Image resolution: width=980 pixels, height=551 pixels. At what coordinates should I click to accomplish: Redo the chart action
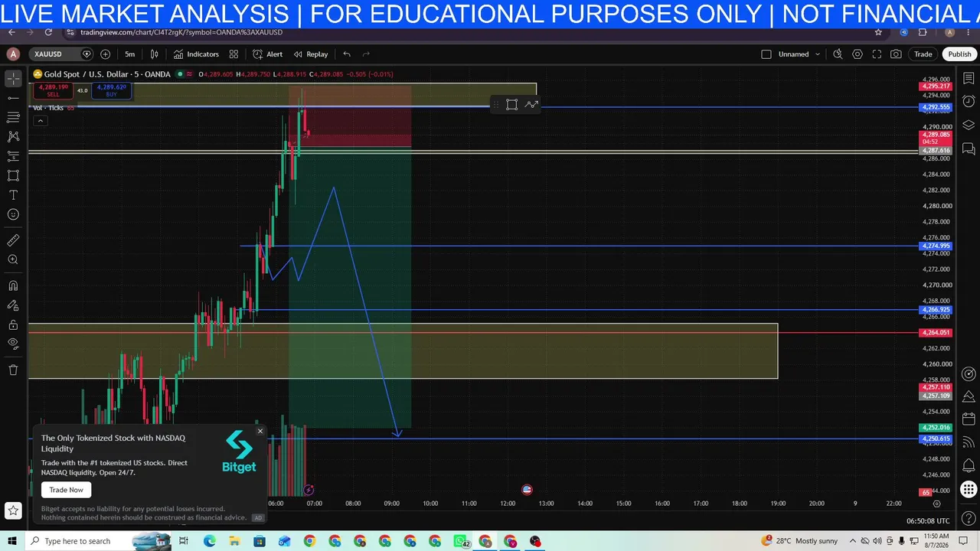click(366, 54)
